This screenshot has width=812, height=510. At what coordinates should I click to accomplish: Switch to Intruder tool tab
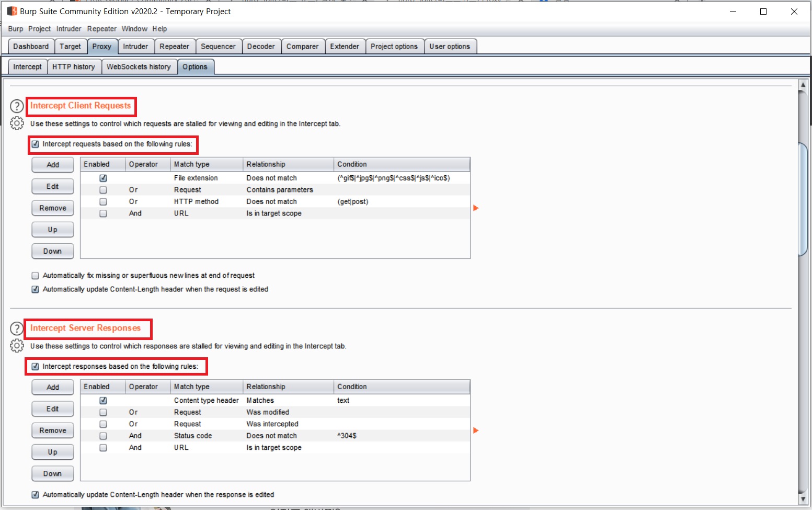(135, 47)
